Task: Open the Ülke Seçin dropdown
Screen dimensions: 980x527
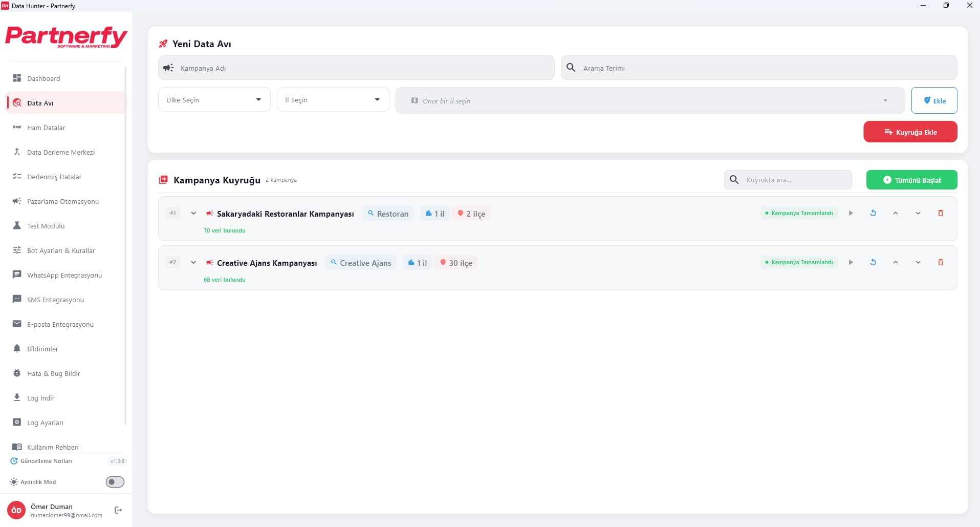Action: pyautogui.click(x=214, y=100)
